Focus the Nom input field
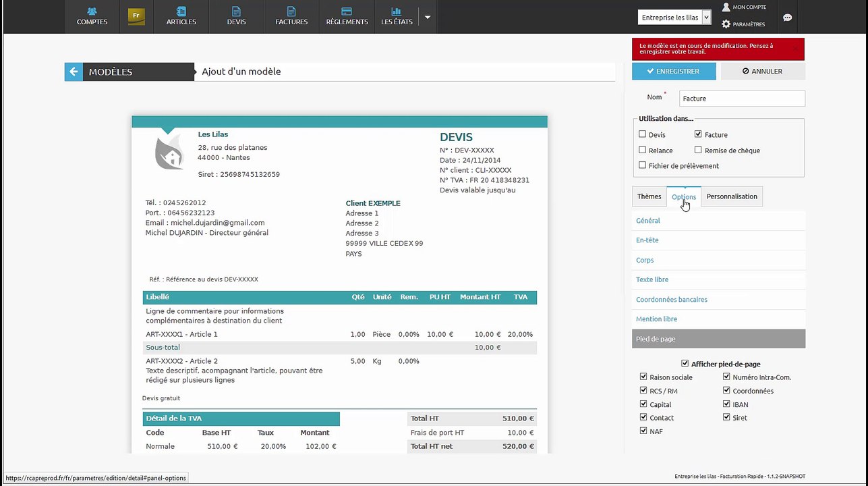 coord(742,99)
